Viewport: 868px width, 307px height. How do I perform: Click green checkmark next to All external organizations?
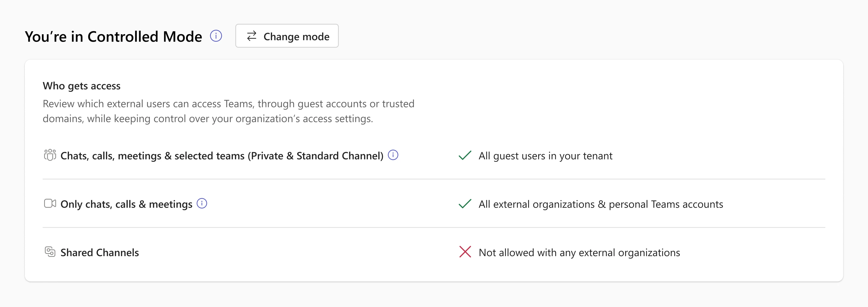[x=465, y=204]
